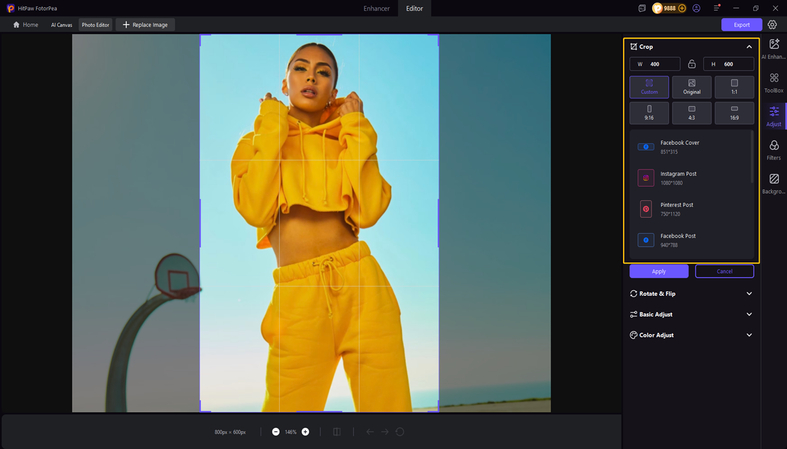The height and width of the screenshot is (449, 787).
Task: Open the user account icon
Action: (696, 8)
